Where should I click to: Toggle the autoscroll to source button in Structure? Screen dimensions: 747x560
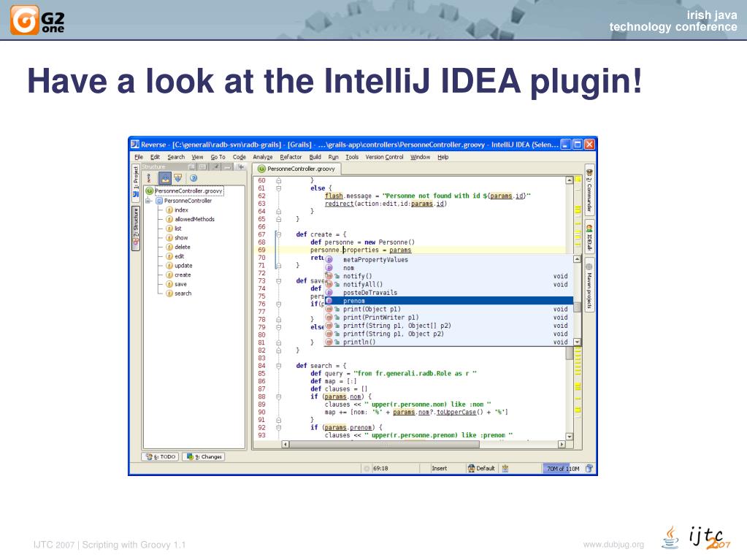click(165, 178)
